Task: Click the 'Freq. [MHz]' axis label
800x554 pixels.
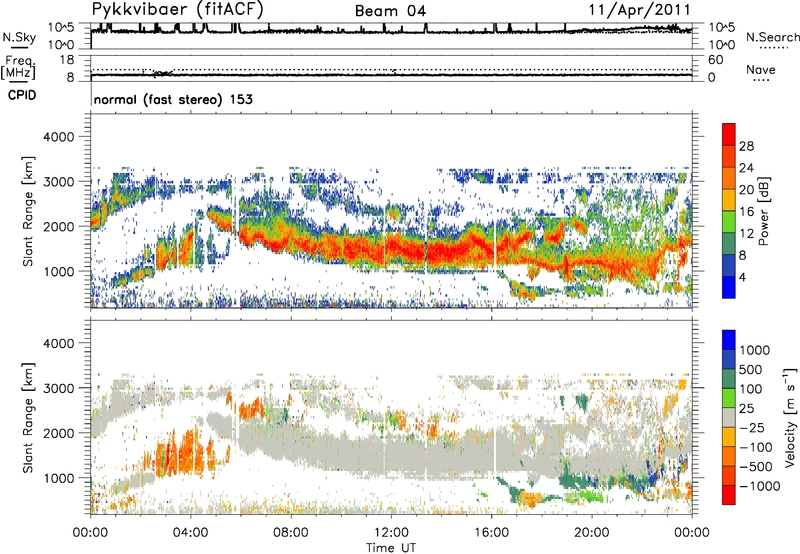Action: 18,68
